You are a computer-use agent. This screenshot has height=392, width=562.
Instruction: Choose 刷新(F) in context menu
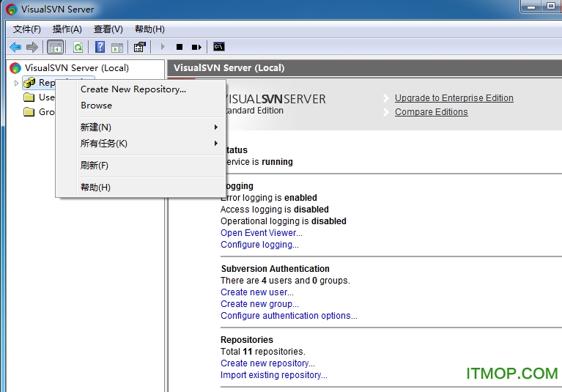click(x=95, y=165)
